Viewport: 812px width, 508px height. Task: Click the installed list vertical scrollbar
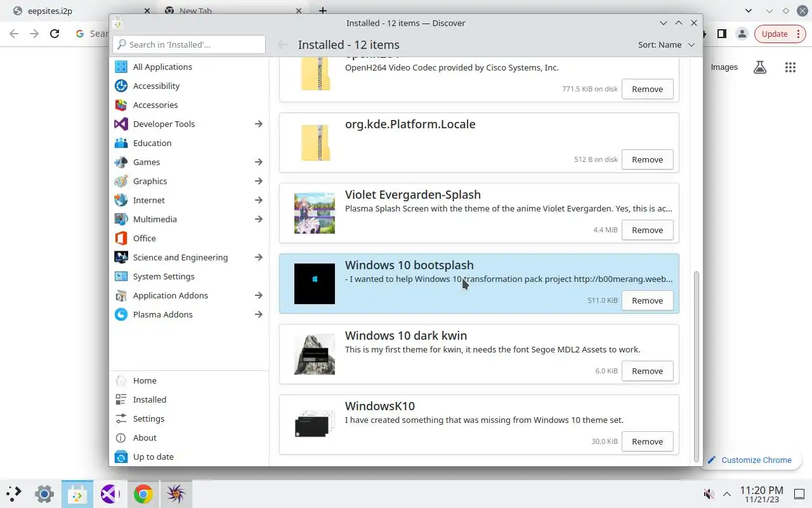[x=696, y=367]
